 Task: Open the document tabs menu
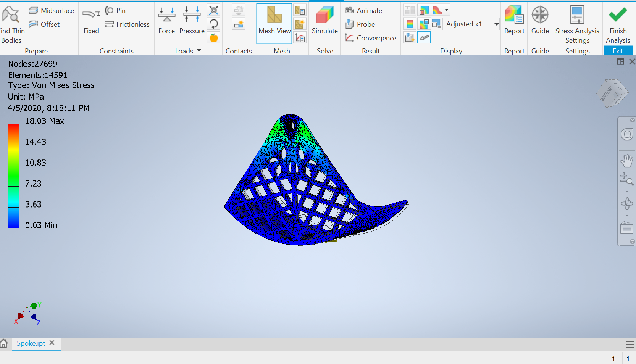point(630,345)
